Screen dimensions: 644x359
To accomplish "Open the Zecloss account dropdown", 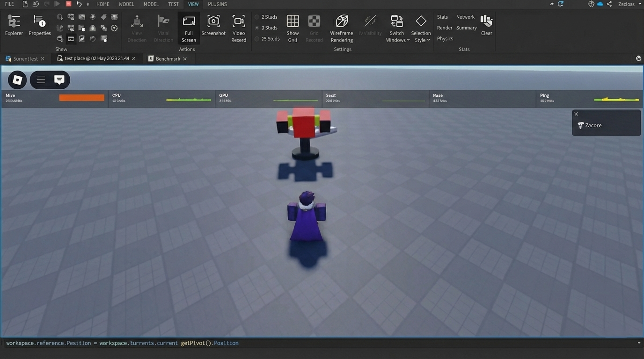I will pos(629,4).
